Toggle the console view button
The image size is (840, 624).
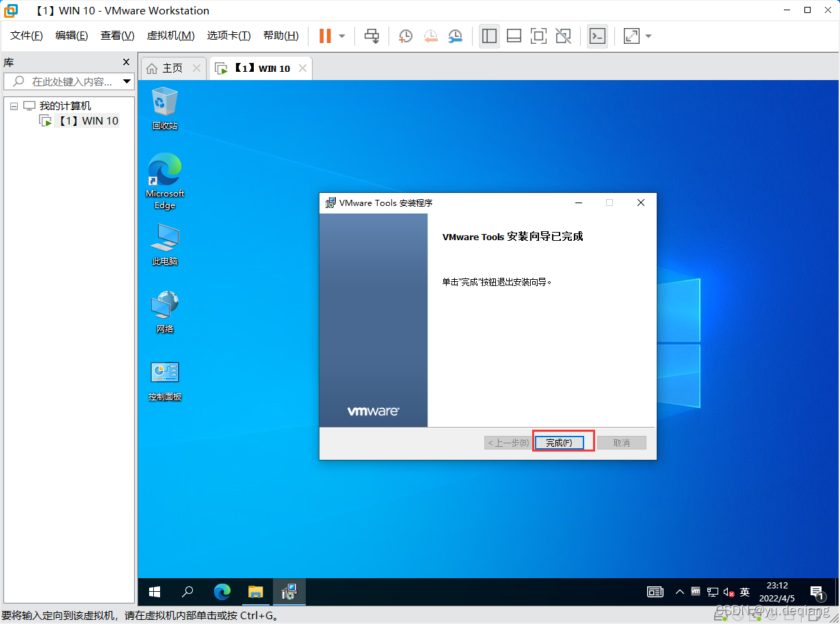point(597,36)
